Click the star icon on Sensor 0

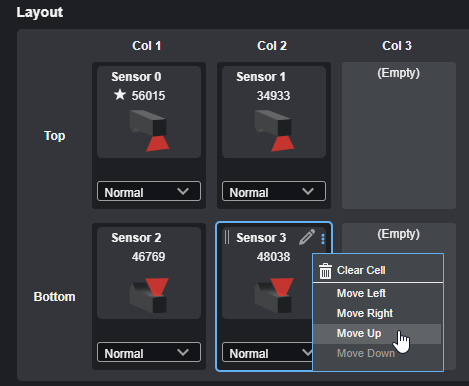(x=120, y=95)
